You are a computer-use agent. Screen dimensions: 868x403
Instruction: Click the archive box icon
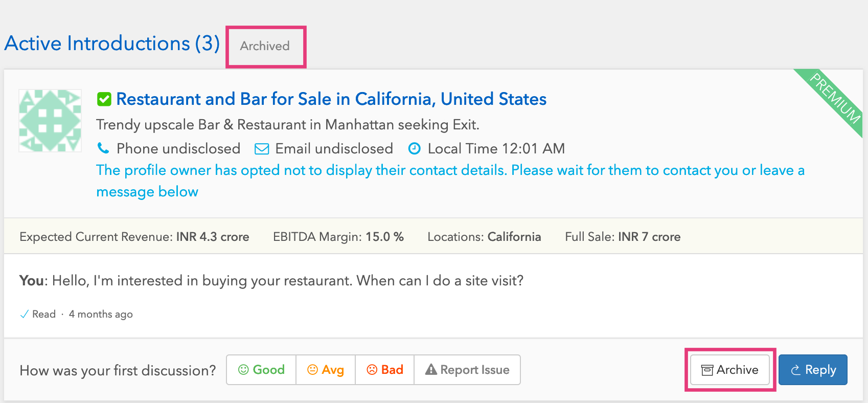click(707, 370)
